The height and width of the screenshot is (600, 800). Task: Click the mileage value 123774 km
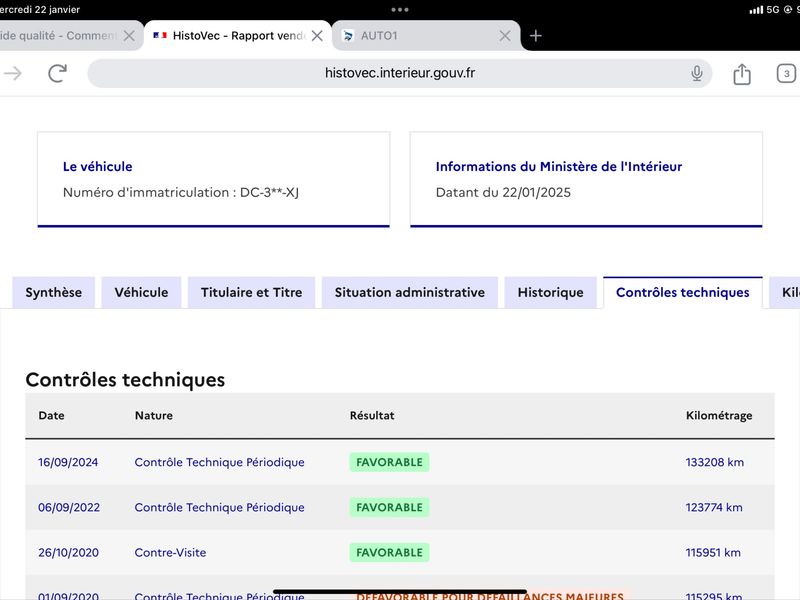tap(714, 508)
